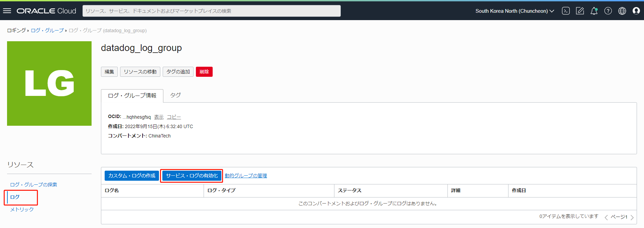
Task: Open the 動的グループの管理 link
Action: pyautogui.click(x=246, y=176)
